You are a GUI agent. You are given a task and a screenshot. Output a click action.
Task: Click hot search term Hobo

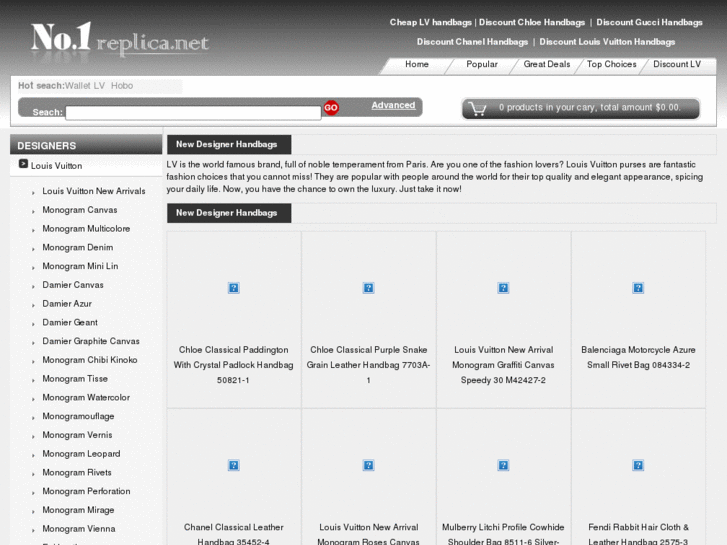(122, 86)
